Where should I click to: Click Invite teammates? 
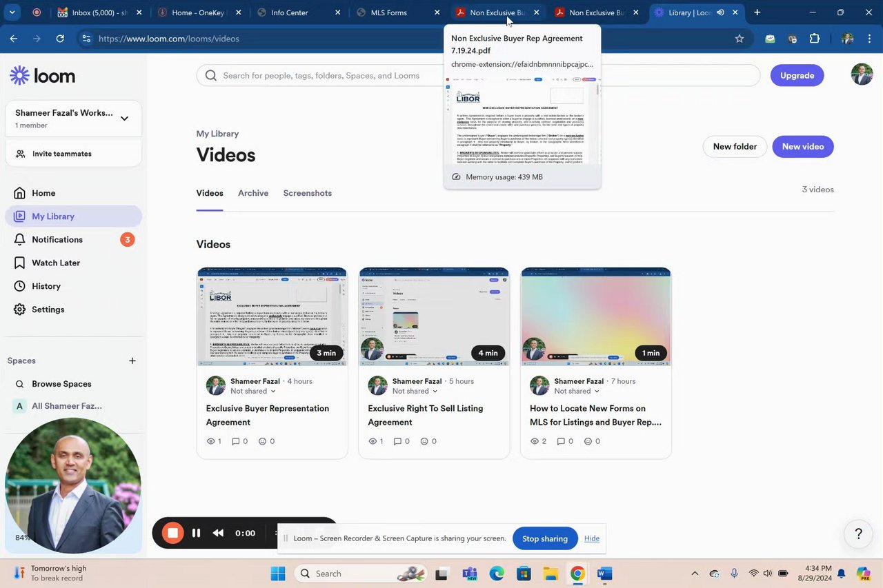[x=73, y=154]
